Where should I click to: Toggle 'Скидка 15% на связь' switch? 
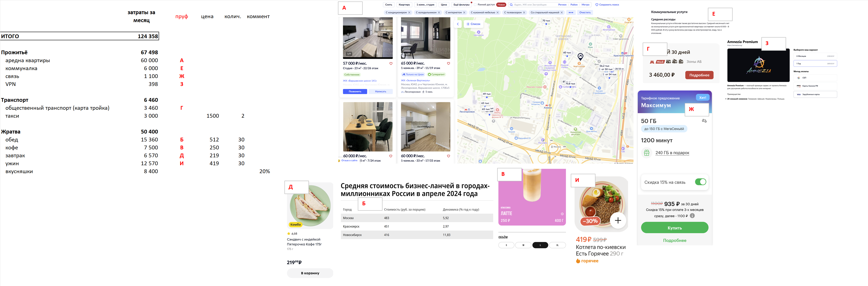[700, 182]
